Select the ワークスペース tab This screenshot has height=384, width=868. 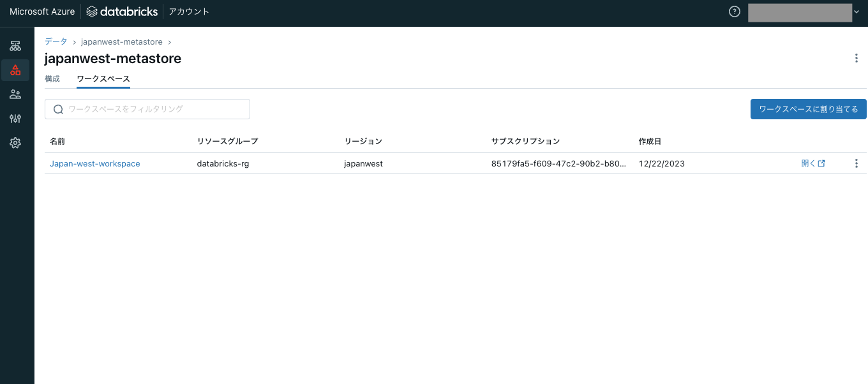pyautogui.click(x=103, y=78)
